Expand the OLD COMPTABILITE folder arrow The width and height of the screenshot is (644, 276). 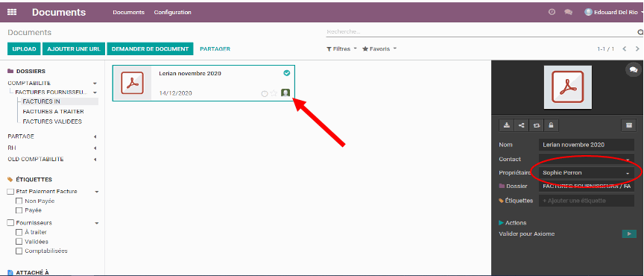point(95,160)
